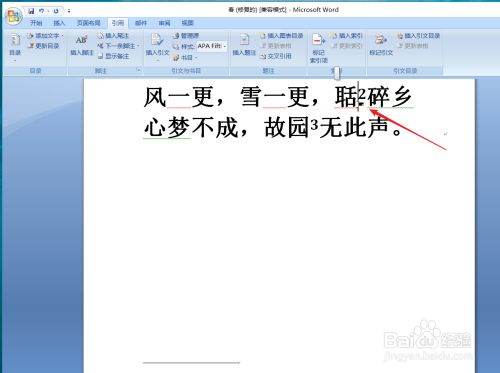Screen dimensions: 500x373
Task: Select the 引用 (References) tab
Action: (118, 23)
